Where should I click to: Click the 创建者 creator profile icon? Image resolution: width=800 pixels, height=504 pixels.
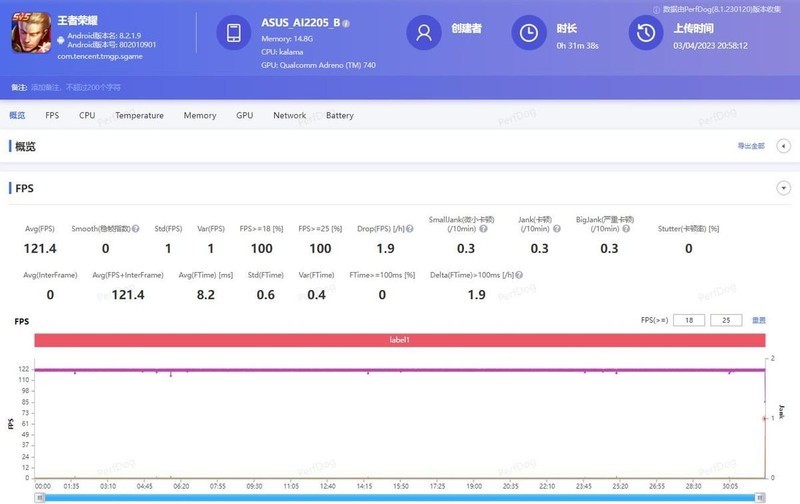[x=424, y=33]
